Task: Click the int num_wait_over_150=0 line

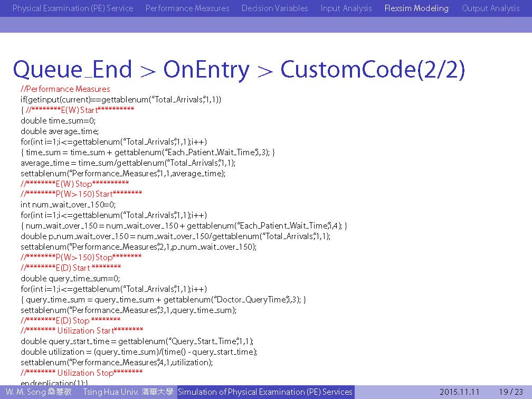Action: [68, 205]
